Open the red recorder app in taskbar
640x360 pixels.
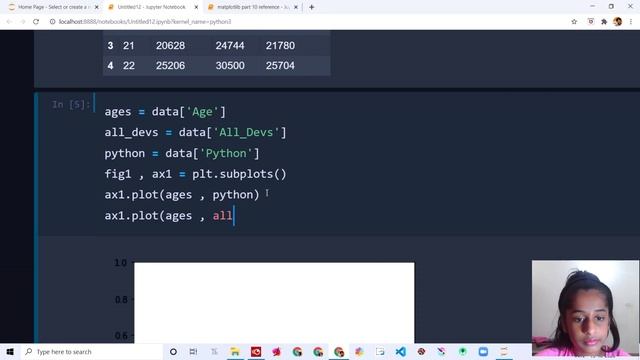(256, 351)
